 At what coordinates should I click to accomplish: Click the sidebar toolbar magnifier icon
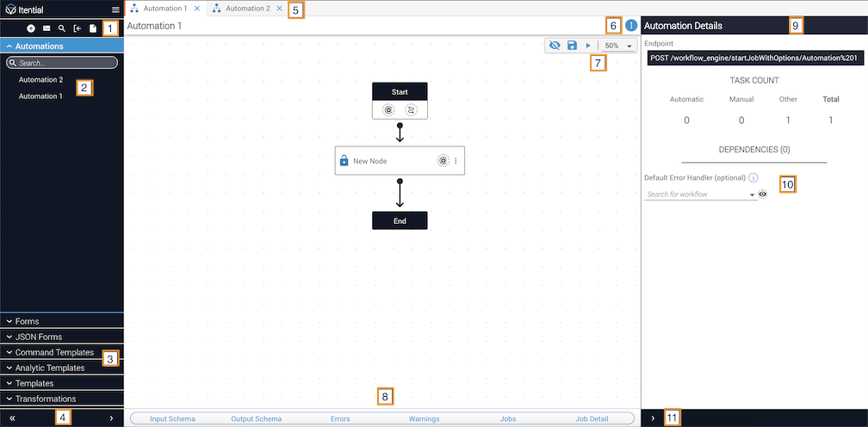[62, 28]
